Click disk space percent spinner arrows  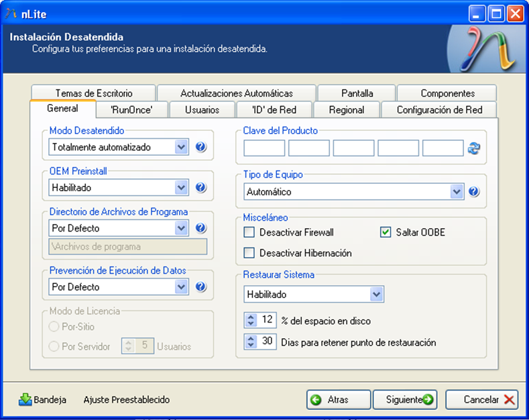251,320
